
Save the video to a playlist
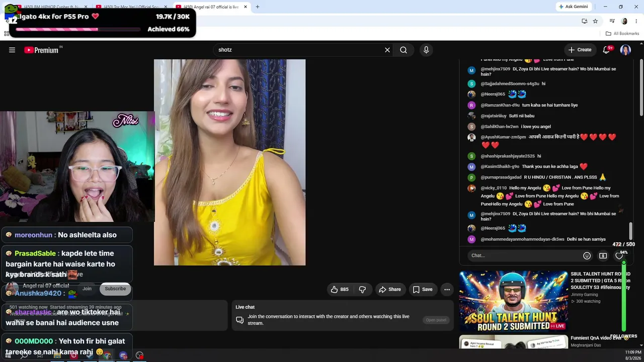pyautogui.click(x=423, y=289)
